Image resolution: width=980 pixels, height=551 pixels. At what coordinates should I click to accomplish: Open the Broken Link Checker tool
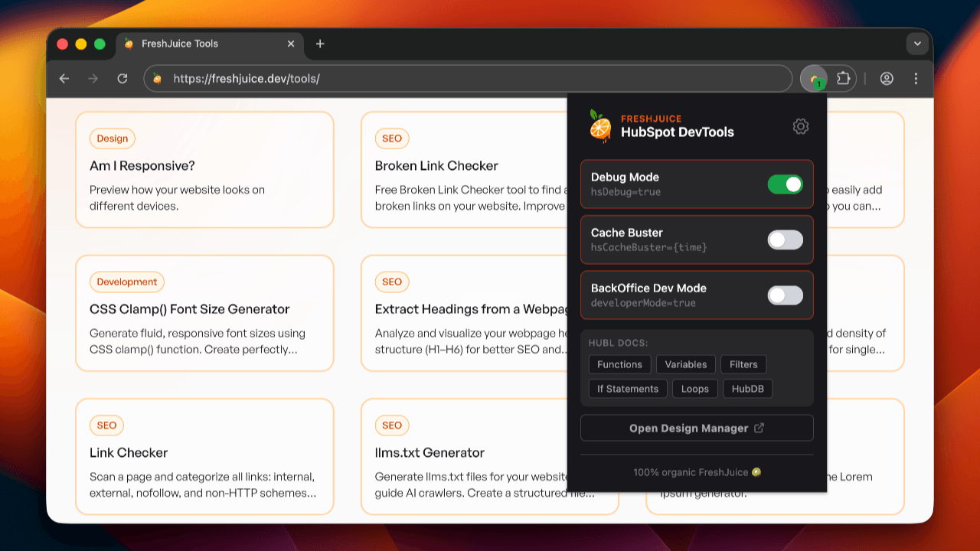coord(464,170)
